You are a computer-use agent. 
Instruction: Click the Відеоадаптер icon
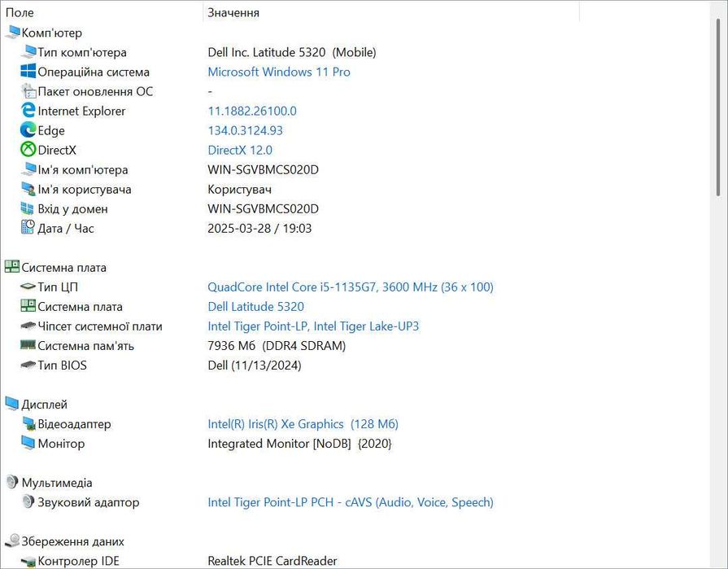click(x=28, y=423)
